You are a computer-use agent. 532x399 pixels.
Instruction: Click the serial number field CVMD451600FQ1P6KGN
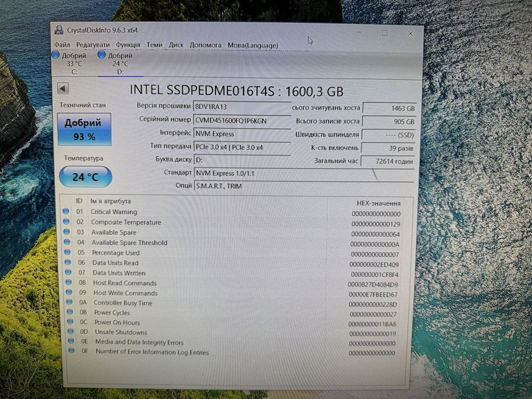click(x=242, y=120)
